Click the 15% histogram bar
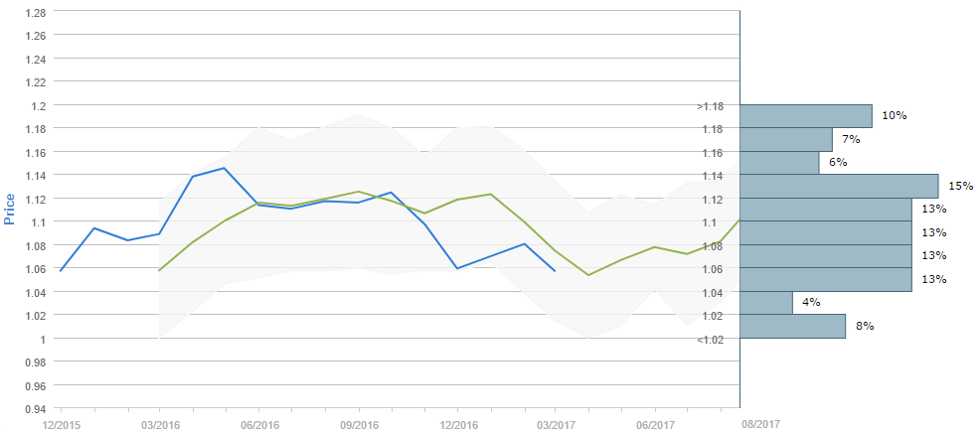 (x=839, y=186)
